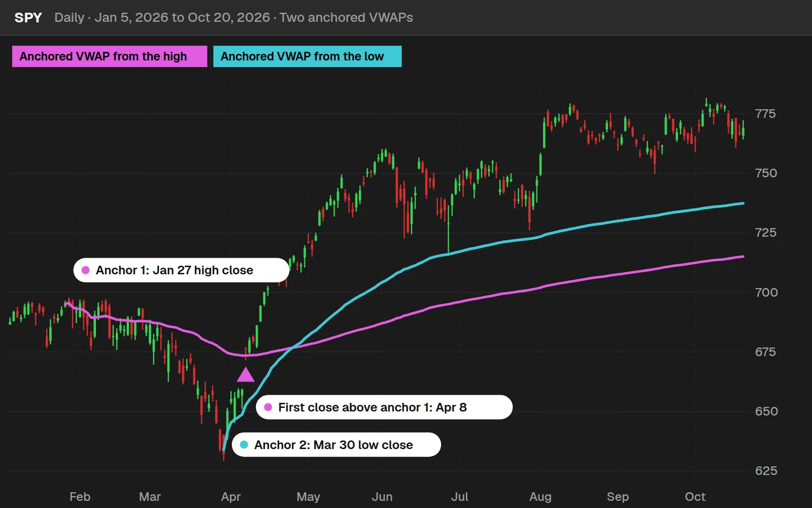The image size is (812, 508).
Task: Click the SPY ticker symbol
Action: [28, 18]
